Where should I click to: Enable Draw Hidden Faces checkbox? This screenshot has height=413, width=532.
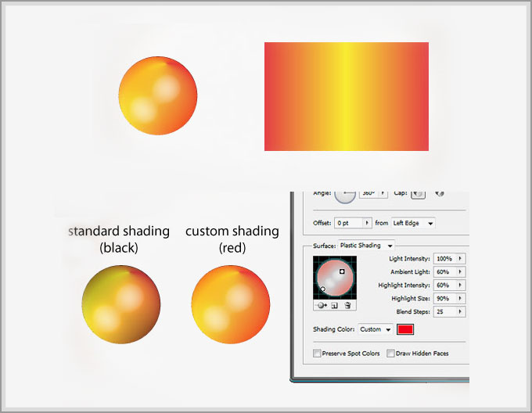point(390,354)
